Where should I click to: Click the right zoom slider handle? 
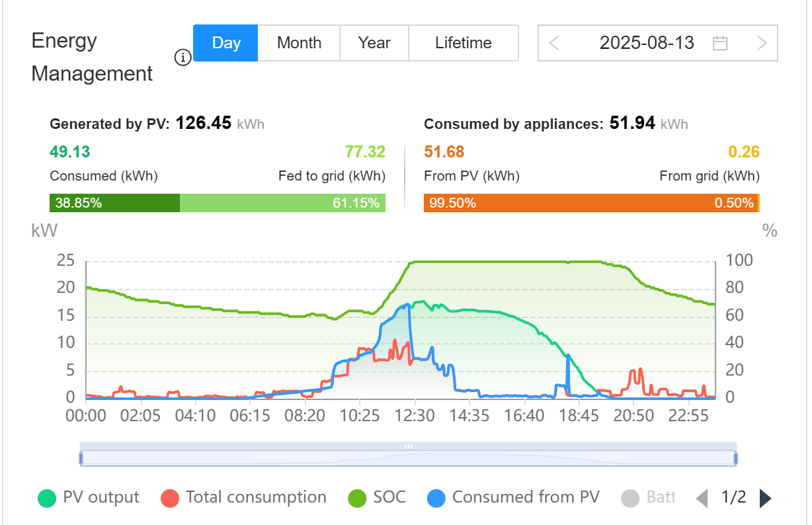click(x=735, y=458)
